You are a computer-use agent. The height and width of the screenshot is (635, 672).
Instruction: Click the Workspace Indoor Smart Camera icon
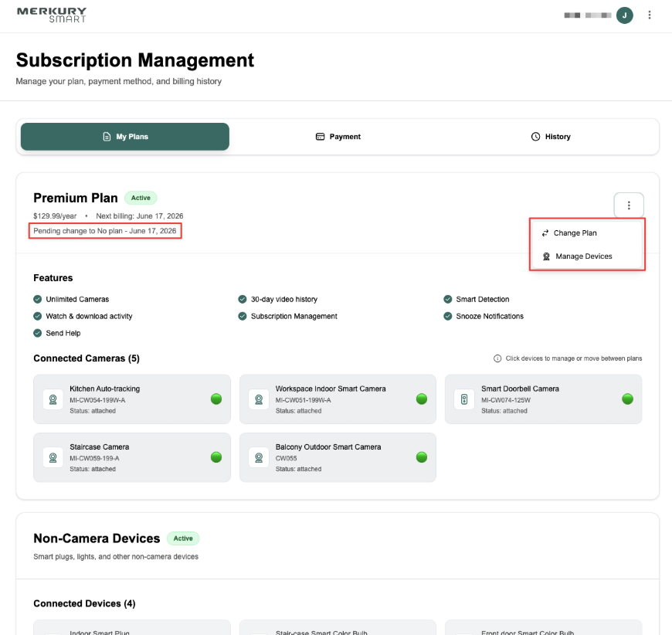coord(259,399)
